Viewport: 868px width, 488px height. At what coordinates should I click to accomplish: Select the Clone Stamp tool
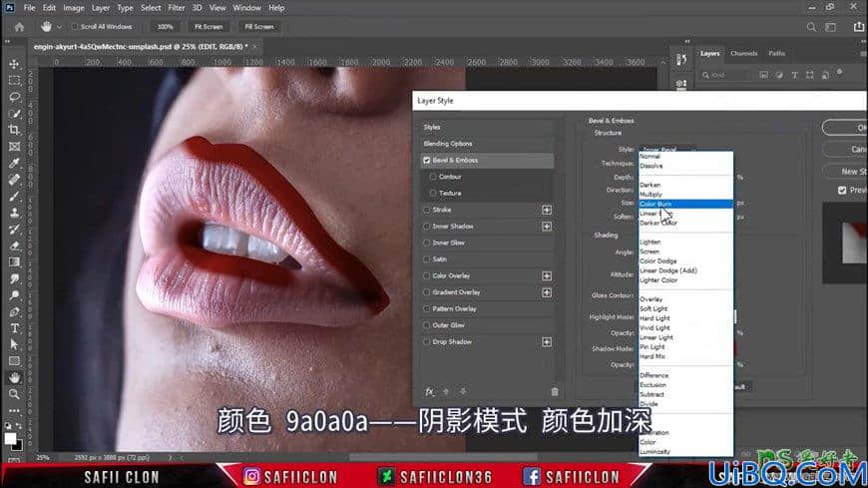14,213
